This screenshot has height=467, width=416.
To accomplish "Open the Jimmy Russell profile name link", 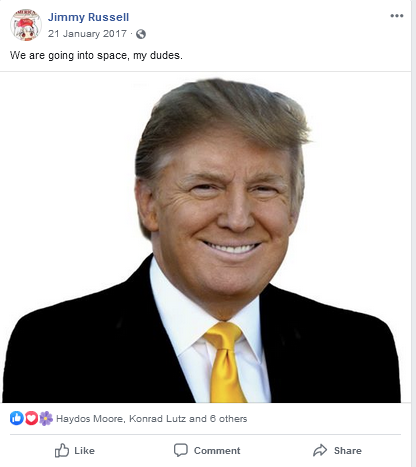I will pos(88,17).
